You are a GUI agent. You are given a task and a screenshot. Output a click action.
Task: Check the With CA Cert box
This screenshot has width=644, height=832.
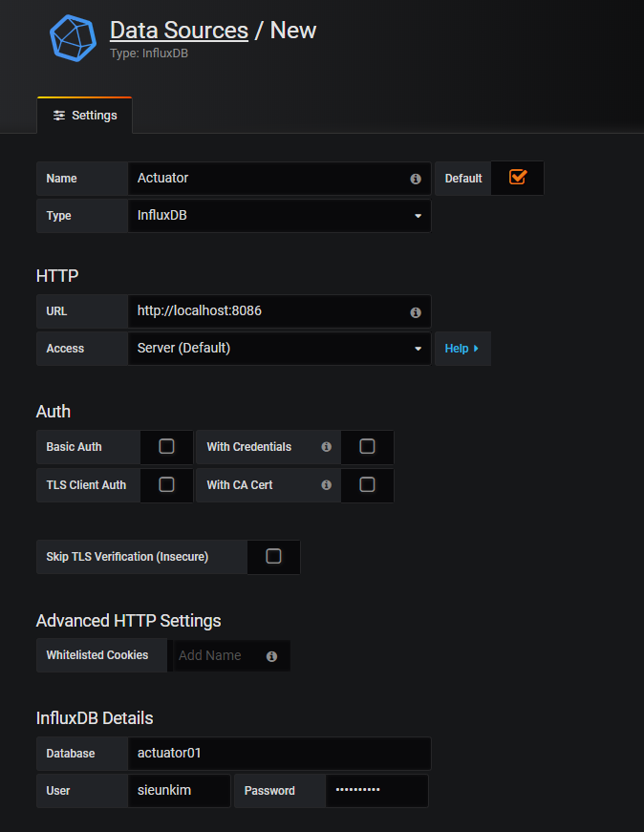pos(367,485)
